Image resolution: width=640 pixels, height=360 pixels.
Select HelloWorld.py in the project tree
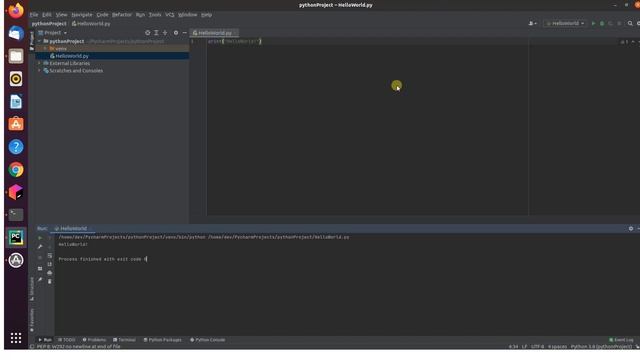(x=112, y=56)
